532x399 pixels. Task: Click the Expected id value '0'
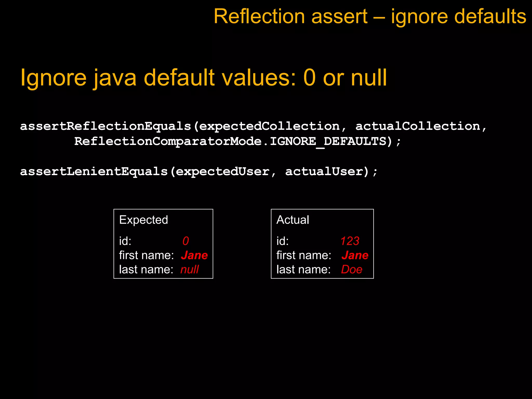click(x=185, y=241)
